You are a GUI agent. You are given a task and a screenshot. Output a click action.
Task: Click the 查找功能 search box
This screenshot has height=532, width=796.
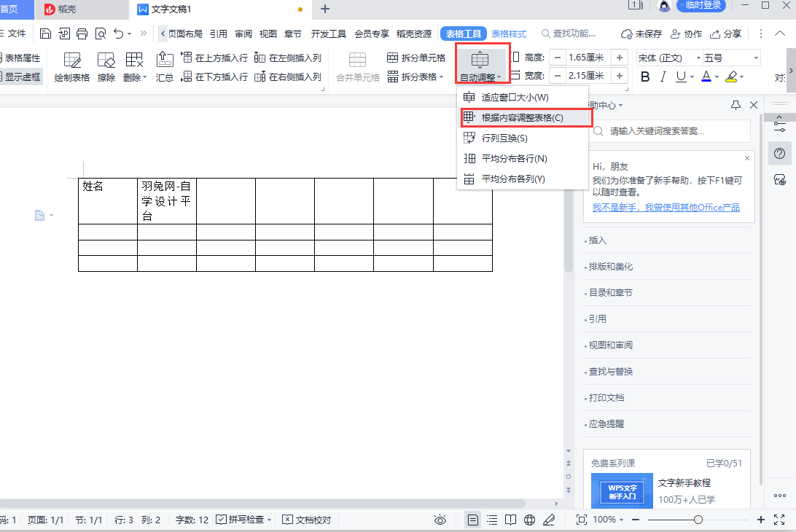569,34
